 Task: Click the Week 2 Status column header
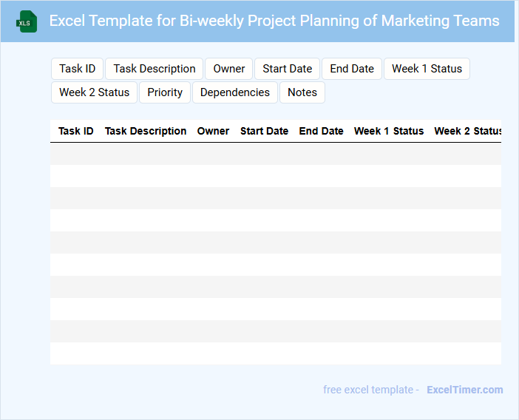click(467, 131)
